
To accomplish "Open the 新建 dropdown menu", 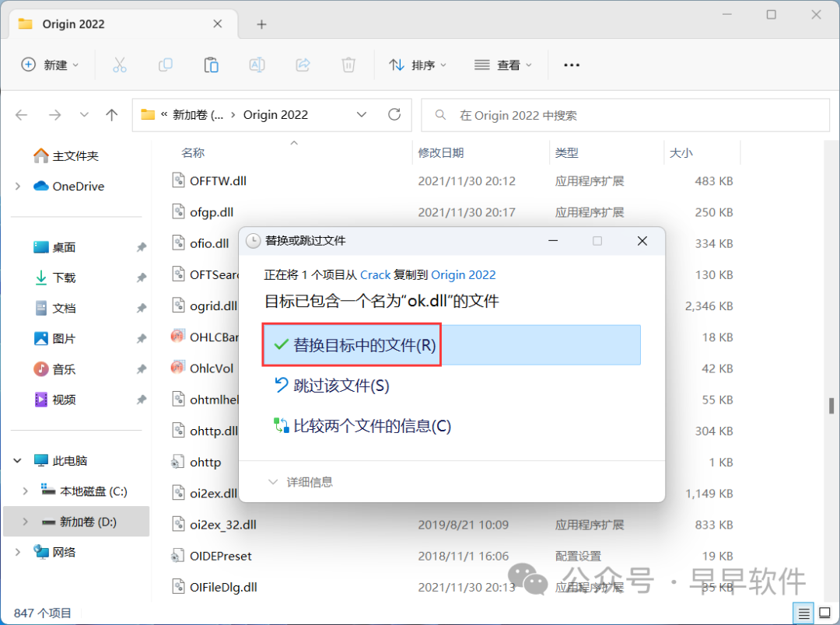I will point(51,65).
